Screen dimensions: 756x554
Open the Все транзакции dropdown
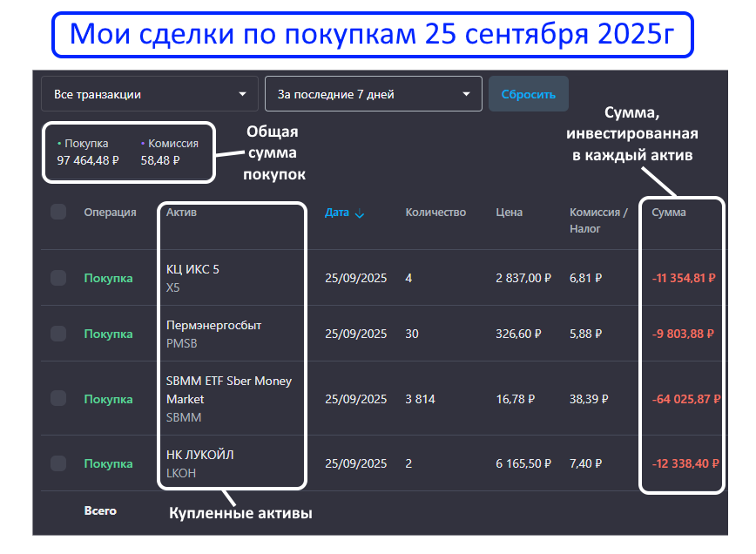click(150, 94)
